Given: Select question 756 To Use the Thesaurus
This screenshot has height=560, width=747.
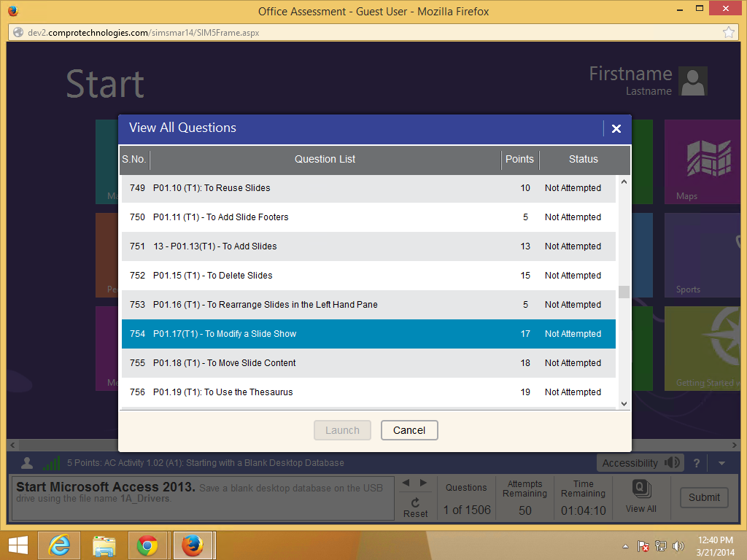Looking at the screenshot, I should tap(368, 392).
